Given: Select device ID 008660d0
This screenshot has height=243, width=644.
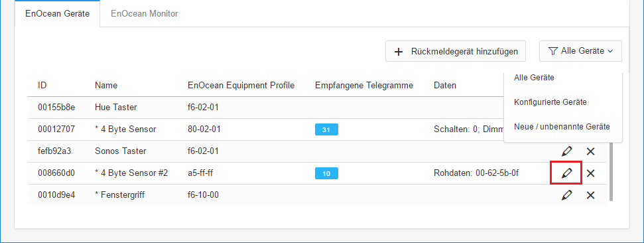Looking at the screenshot, I should [x=56, y=173].
